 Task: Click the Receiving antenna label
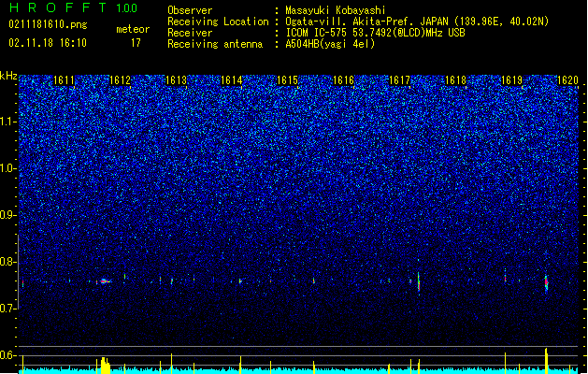tap(215, 44)
